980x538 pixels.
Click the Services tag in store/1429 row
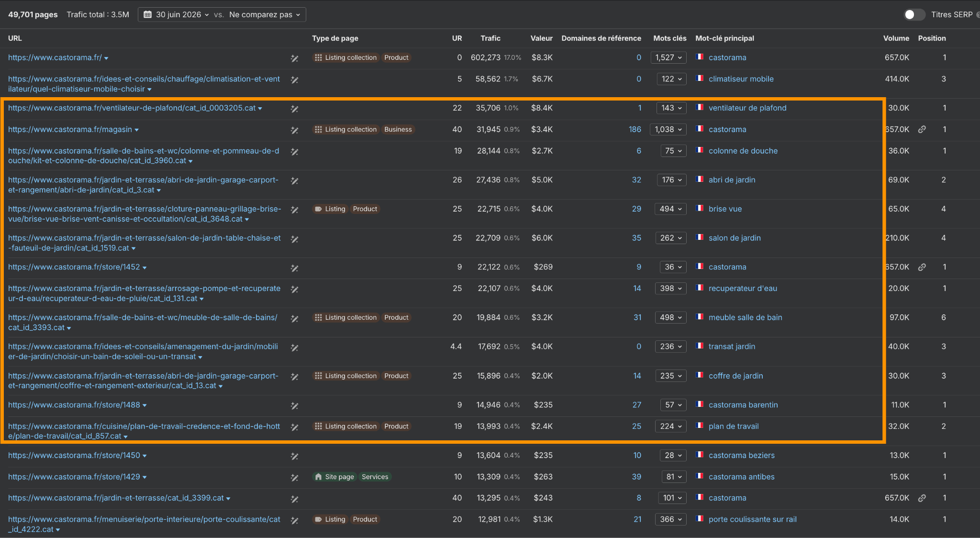click(375, 477)
